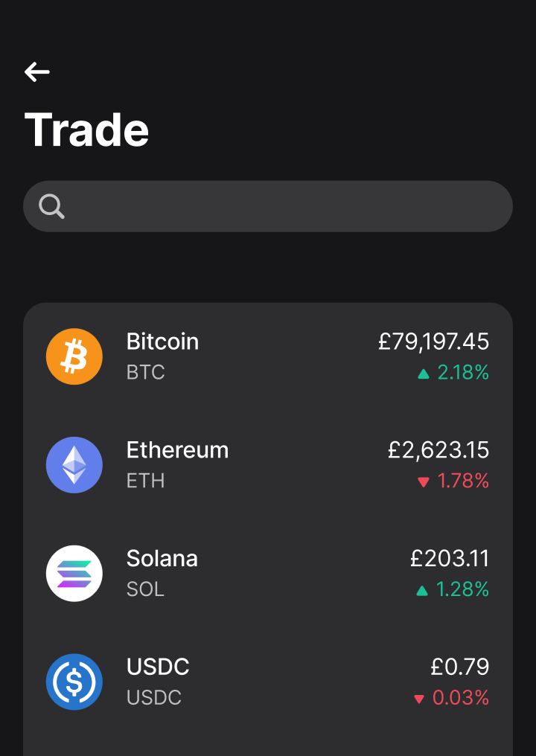Tap the blue USDC logo icon
Viewport: 536px width, 756px height.
pos(74,682)
